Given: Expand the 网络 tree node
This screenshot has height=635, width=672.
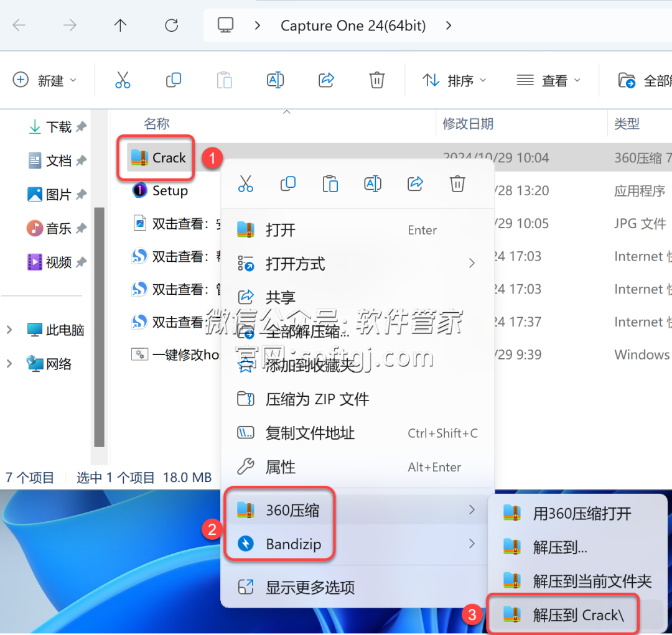Looking at the screenshot, I should pyautogui.click(x=9, y=364).
